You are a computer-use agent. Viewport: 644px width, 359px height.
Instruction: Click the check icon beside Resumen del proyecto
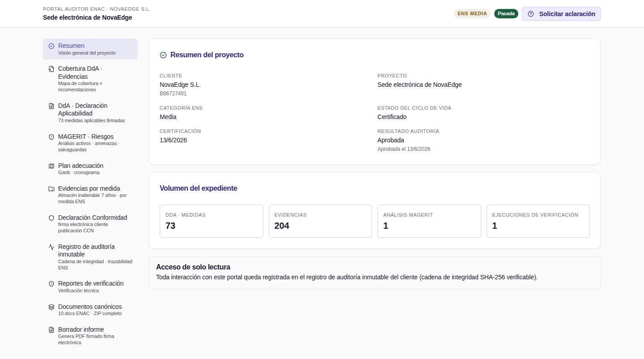pos(163,55)
